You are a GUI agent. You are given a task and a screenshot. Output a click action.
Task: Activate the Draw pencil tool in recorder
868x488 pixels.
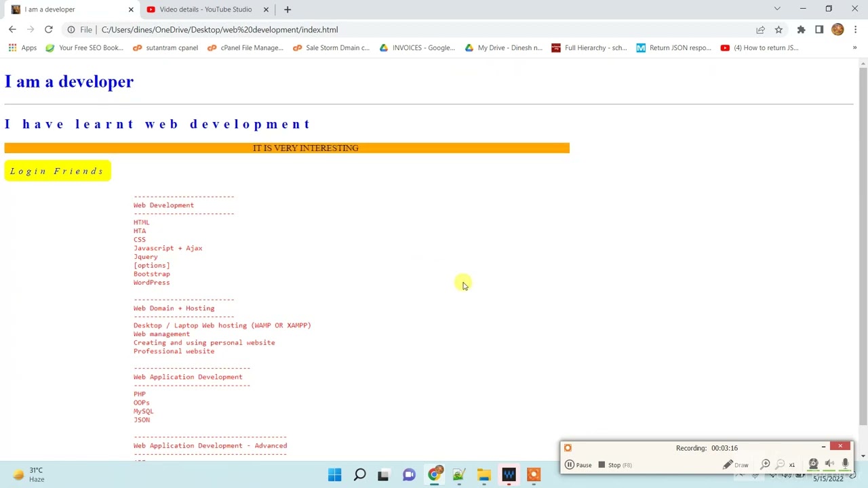[x=736, y=465]
